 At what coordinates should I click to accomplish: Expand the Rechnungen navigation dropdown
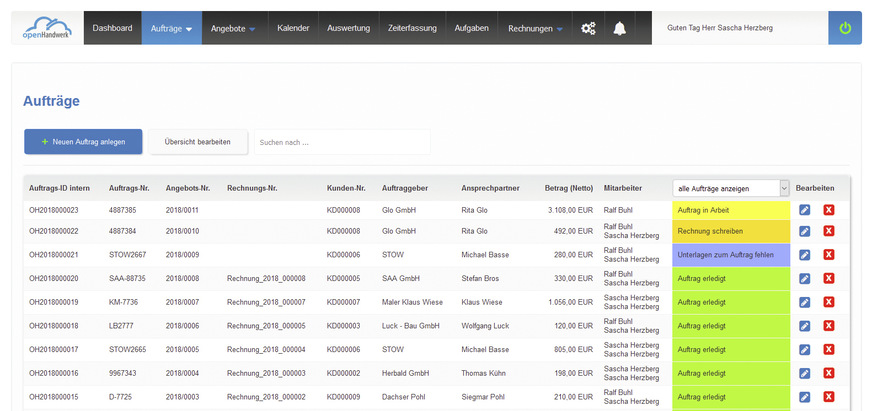click(535, 28)
